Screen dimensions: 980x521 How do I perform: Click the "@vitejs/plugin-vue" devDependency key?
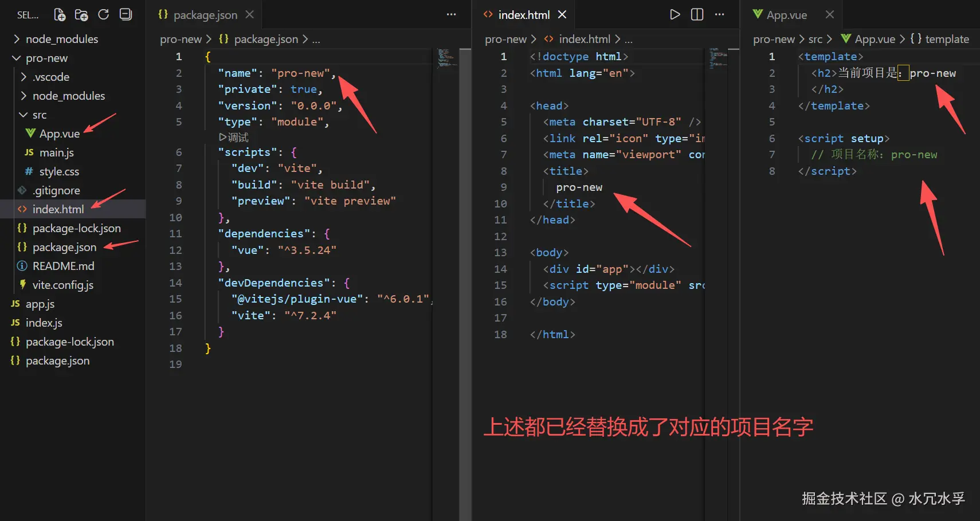click(x=297, y=299)
